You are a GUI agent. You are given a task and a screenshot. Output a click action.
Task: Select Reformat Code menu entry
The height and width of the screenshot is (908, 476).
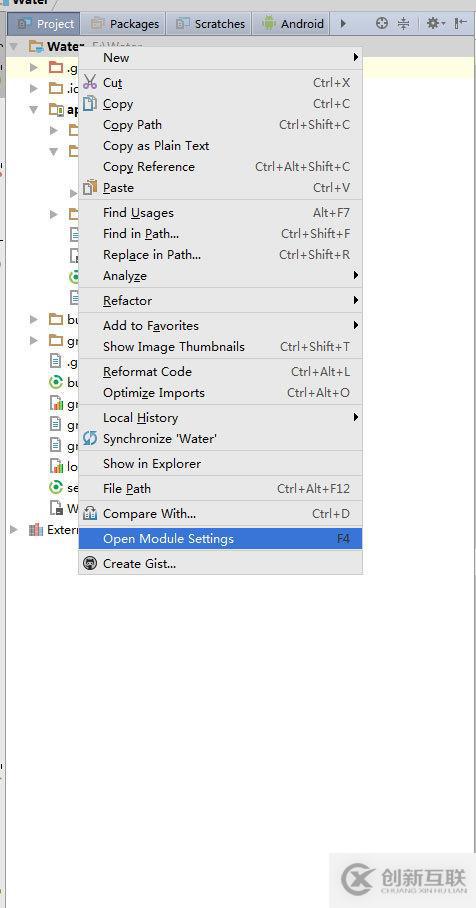click(x=221, y=372)
